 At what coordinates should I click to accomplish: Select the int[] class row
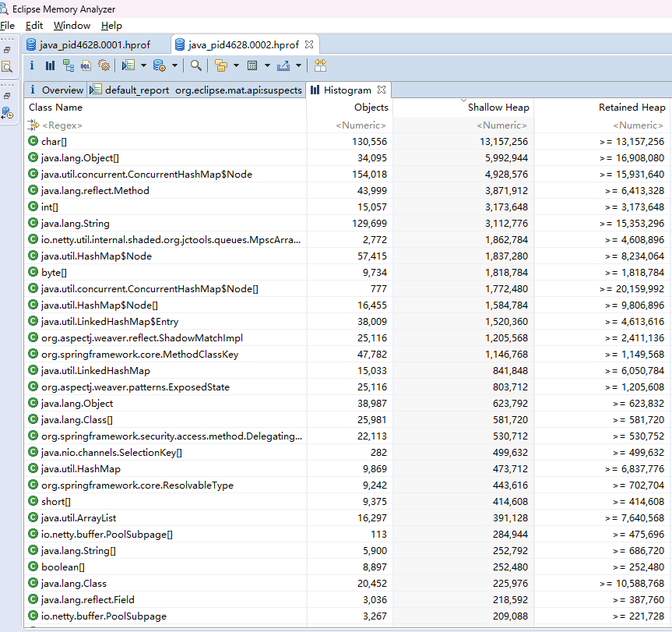tap(347, 207)
